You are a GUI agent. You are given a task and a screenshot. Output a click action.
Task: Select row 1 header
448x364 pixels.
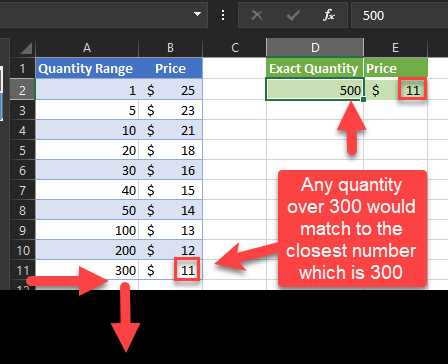click(22, 68)
